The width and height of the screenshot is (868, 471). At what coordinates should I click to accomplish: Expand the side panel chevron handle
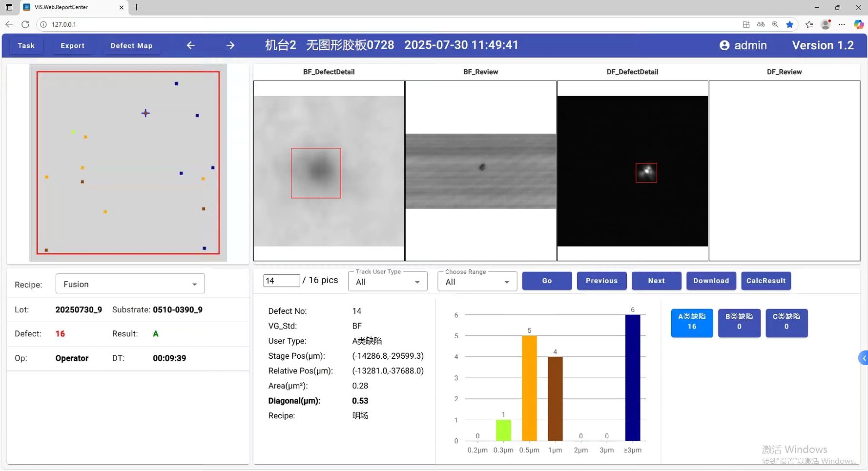863,358
